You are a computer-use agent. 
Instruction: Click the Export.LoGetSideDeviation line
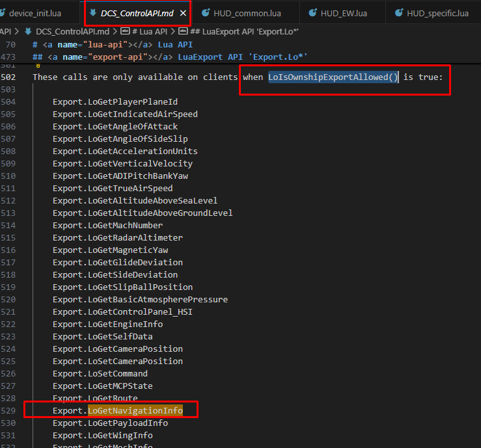pos(115,275)
